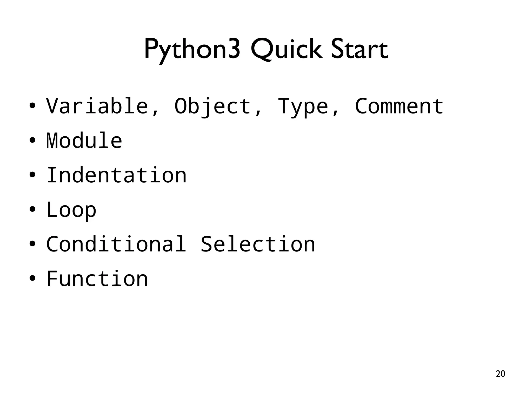The image size is (532, 399).
Task: Click the bullet dot before 'Indentation'
Action: tap(32, 175)
